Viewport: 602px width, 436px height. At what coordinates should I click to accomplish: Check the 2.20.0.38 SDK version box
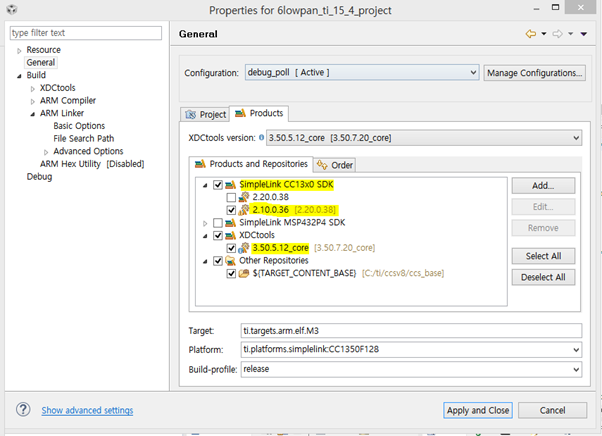point(231,197)
